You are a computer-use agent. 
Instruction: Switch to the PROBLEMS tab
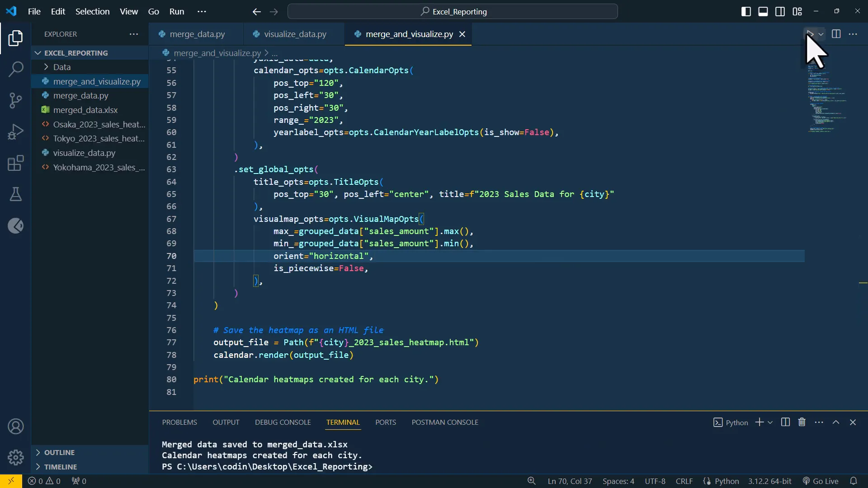[x=179, y=422]
